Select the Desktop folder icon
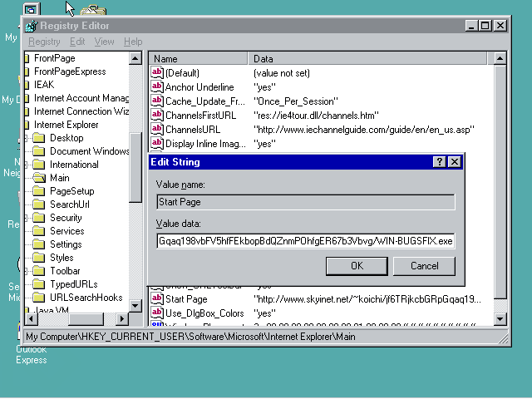The width and height of the screenshot is (532, 399). 39,138
